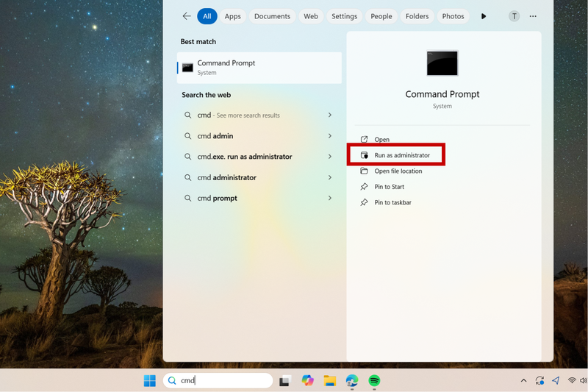Click the search icon beside 'cmd admin'

tap(188, 136)
